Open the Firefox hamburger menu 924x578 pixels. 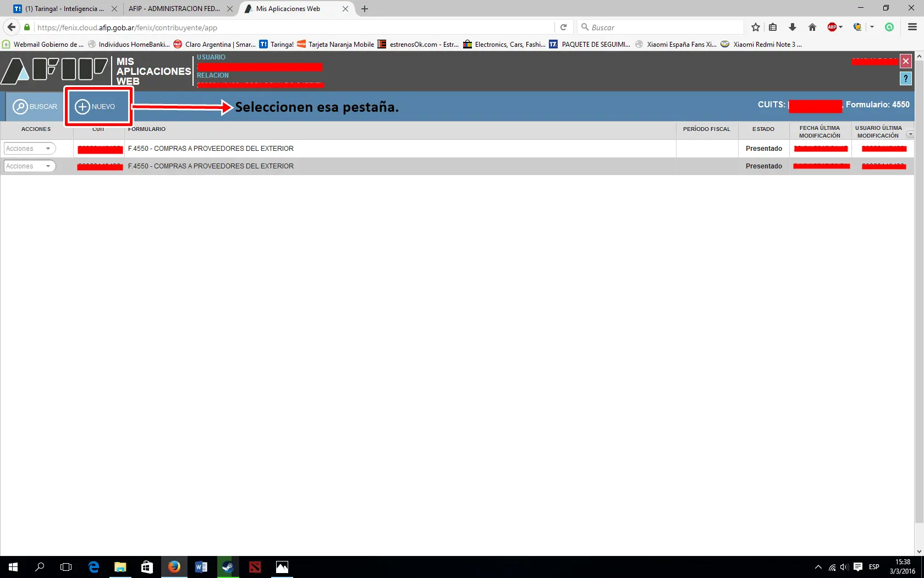(x=912, y=27)
